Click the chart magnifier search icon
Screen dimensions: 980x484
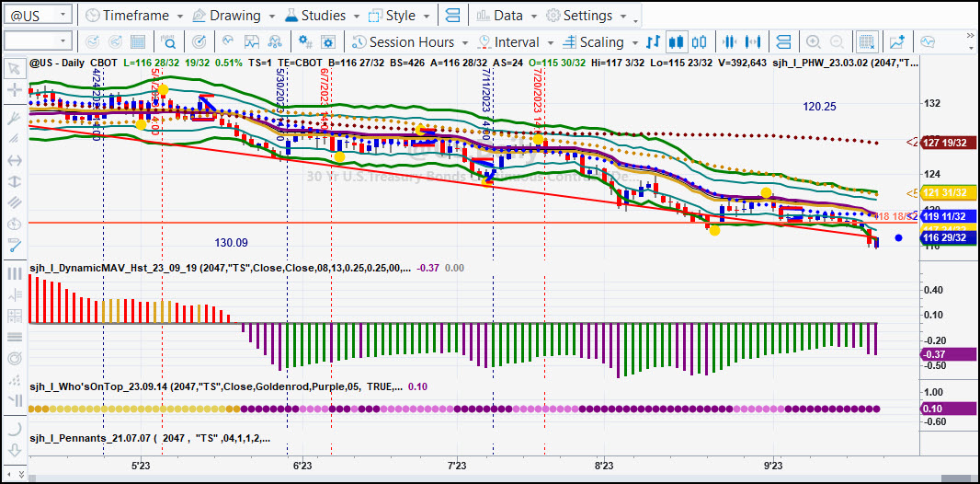[x=168, y=42]
